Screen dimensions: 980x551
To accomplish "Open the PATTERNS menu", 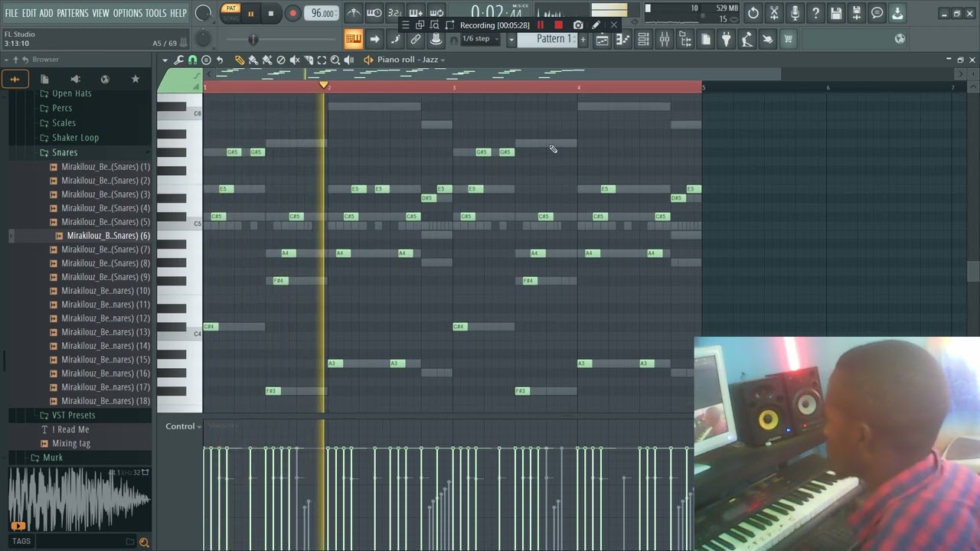I will [73, 13].
